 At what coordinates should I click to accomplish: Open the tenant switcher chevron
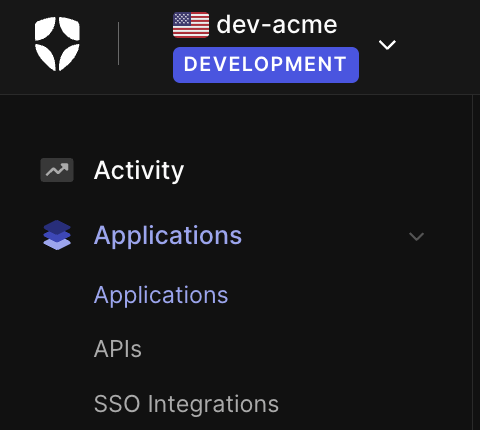click(x=387, y=44)
